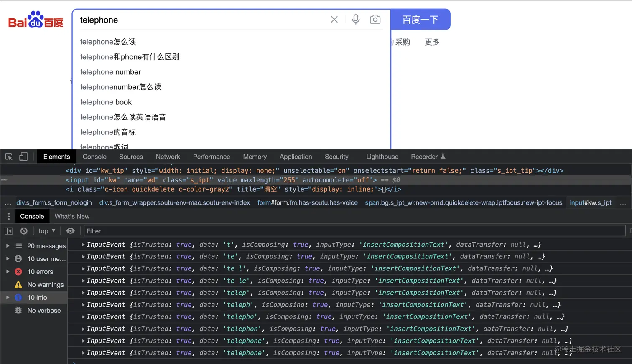This screenshot has height=364, width=632.
Task: Select suggestion telephone的音标
Action: click(x=108, y=132)
